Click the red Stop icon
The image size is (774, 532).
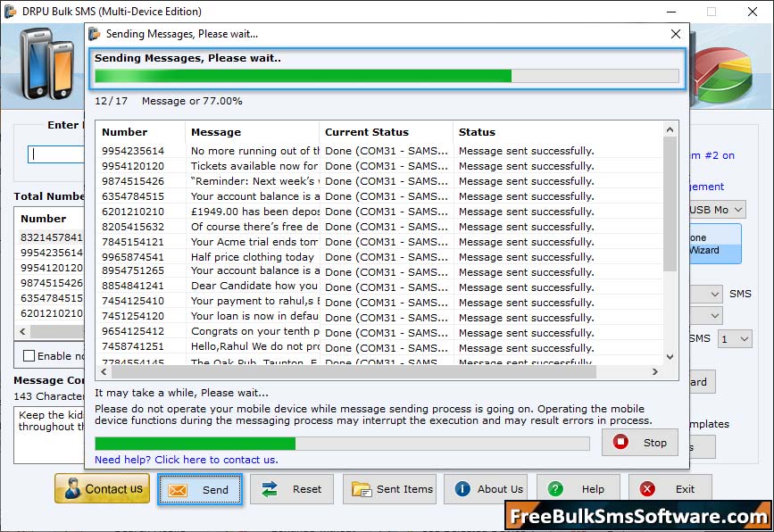point(620,442)
